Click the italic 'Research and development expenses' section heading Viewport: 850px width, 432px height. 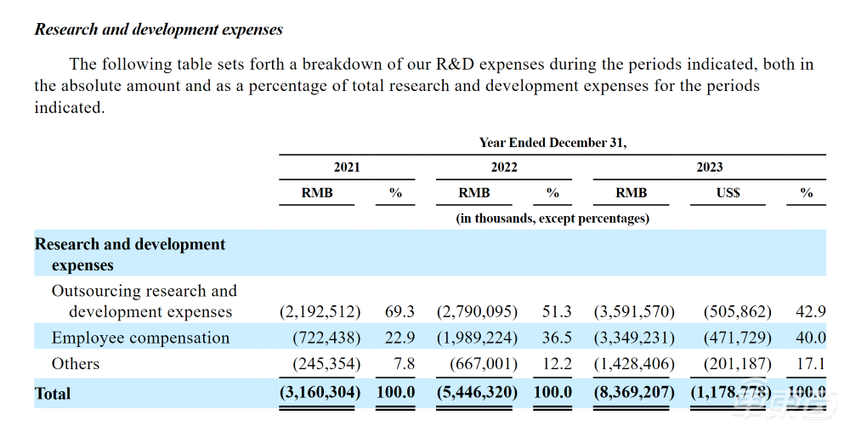point(159,30)
